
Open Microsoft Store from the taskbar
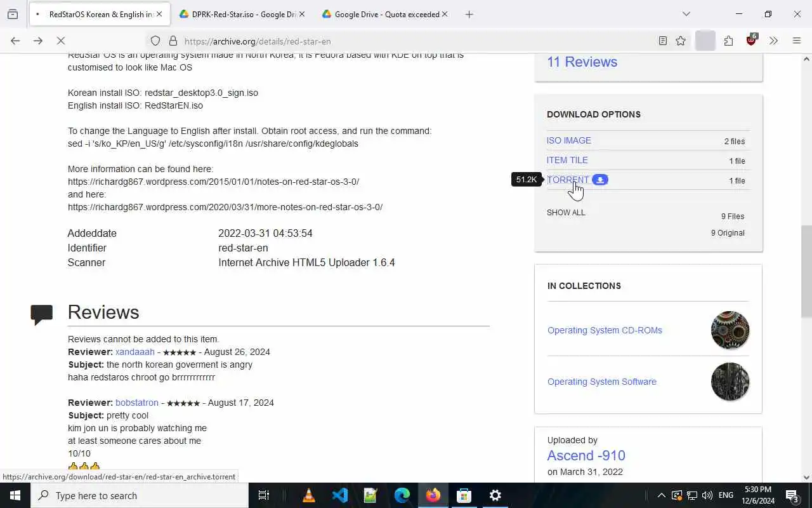tap(464, 495)
